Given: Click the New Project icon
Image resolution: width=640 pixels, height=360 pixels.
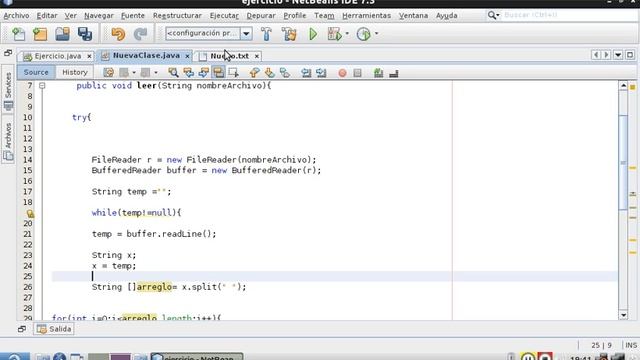Looking at the screenshot, I should point(40,34).
